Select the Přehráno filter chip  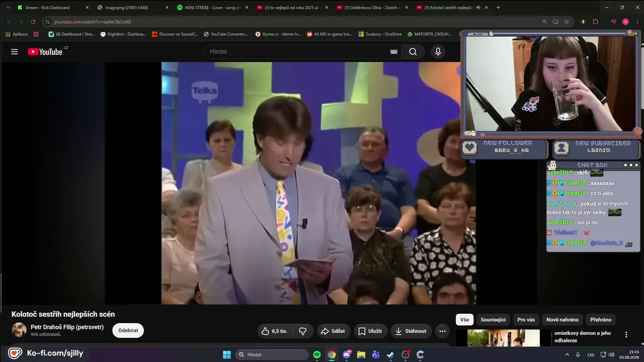click(x=601, y=320)
